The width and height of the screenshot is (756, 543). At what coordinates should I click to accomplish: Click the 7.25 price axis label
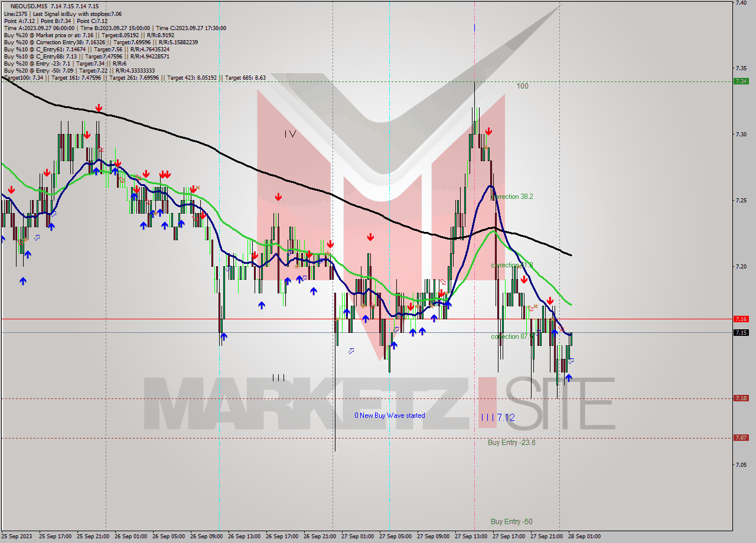click(x=741, y=201)
